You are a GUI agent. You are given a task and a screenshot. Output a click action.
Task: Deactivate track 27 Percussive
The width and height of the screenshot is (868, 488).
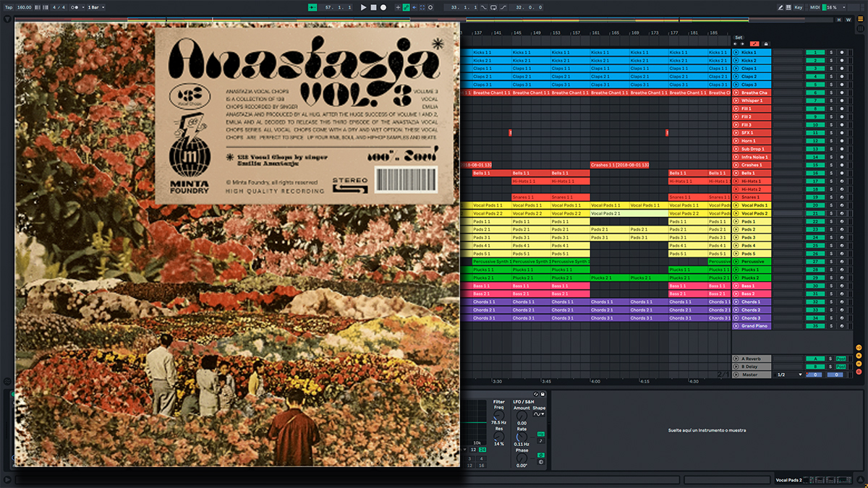click(x=815, y=262)
